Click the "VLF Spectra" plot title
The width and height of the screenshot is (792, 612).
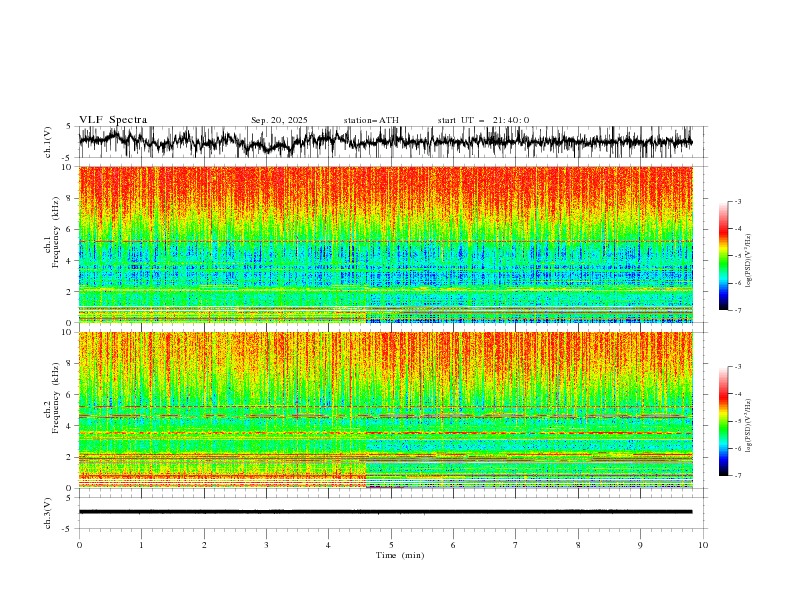113,120
